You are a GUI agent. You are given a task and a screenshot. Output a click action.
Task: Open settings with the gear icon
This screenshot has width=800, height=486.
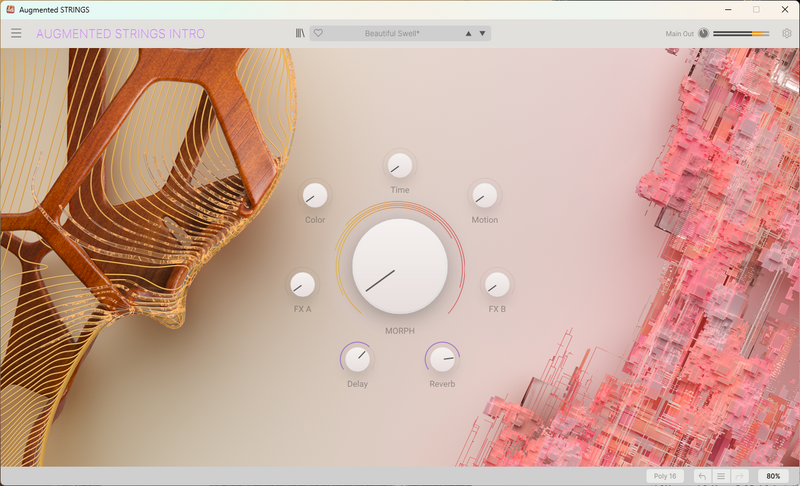[787, 34]
